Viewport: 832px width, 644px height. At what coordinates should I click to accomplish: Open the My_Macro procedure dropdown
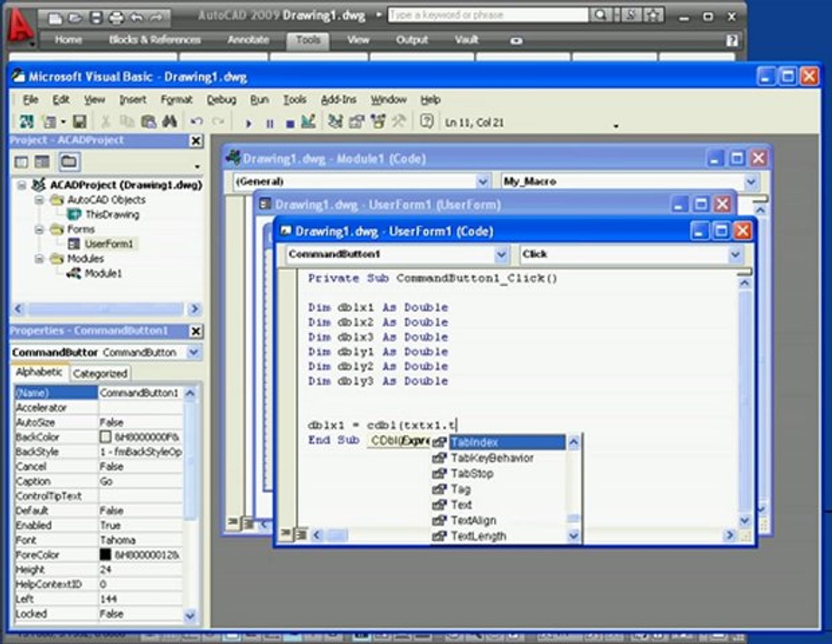click(x=751, y=181)
